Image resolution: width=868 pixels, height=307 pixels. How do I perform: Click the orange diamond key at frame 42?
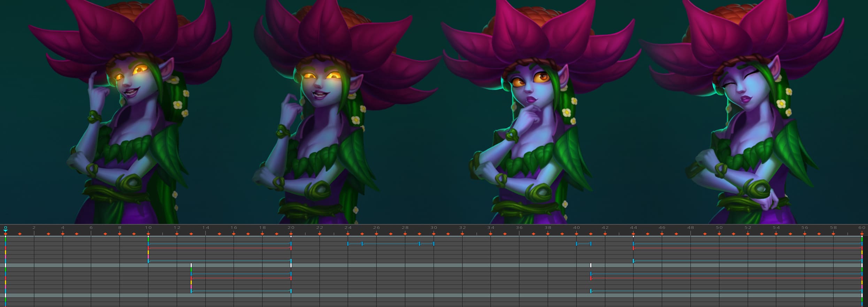pos(605,234)
